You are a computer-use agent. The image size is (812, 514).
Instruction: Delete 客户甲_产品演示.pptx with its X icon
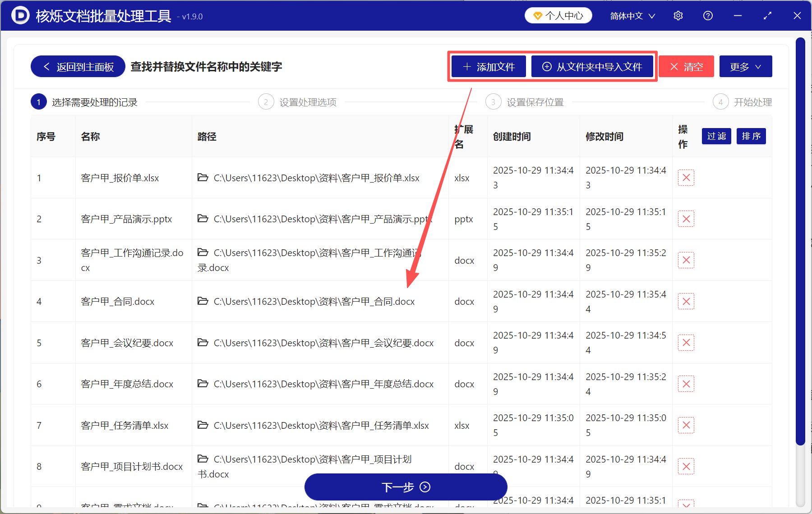686,219
